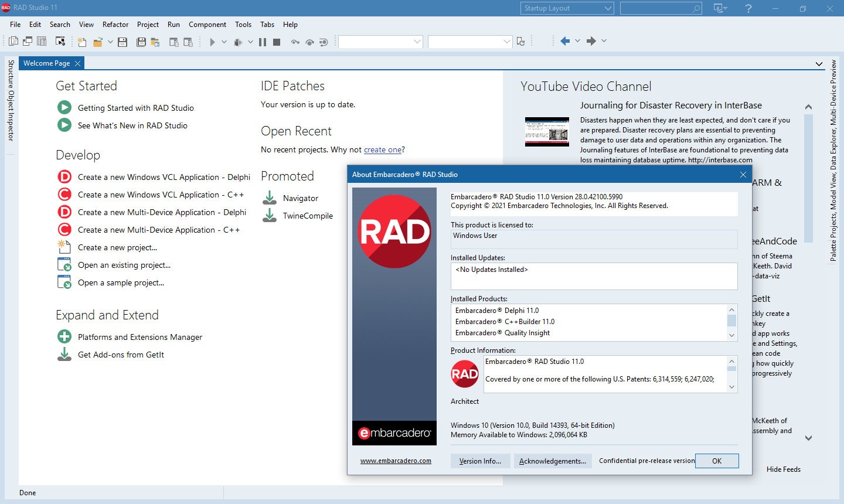Click the Open Project toolbar icon
The image size is (844, 504).
(x=155, y=42)
